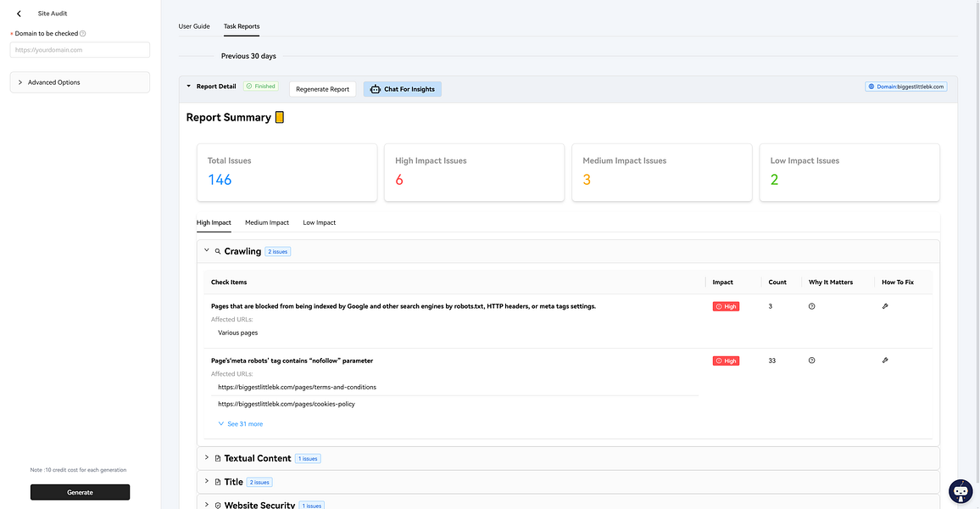Click the Textual Content 1 issues badge
Viewport: 980px width, 509px height.
[x=308, y=458]
